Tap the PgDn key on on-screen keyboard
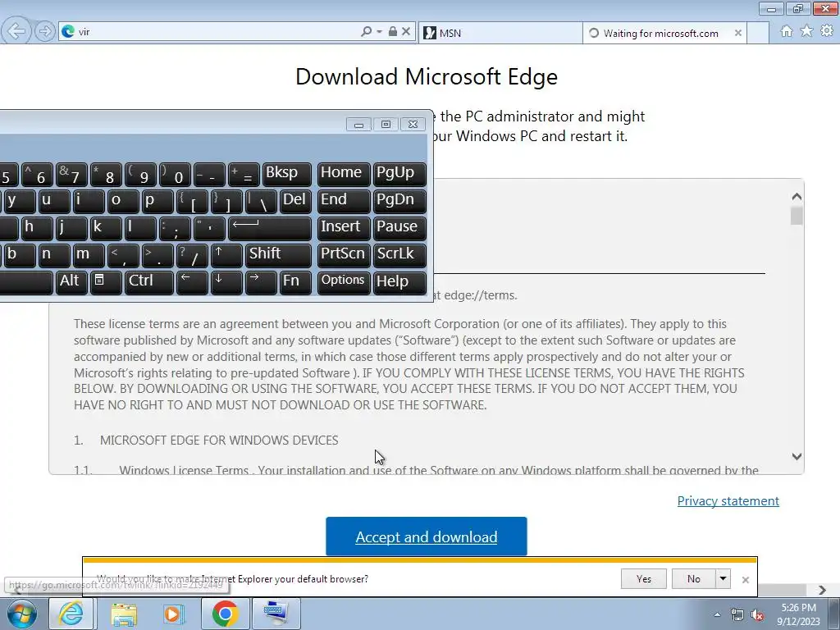Viewport: 840px width, 630px height. tap(399, 200)
